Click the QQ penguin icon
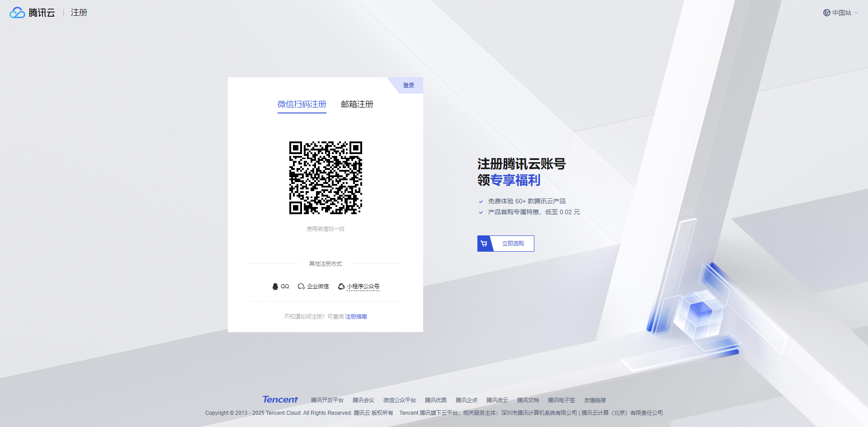 click(275, 286)
